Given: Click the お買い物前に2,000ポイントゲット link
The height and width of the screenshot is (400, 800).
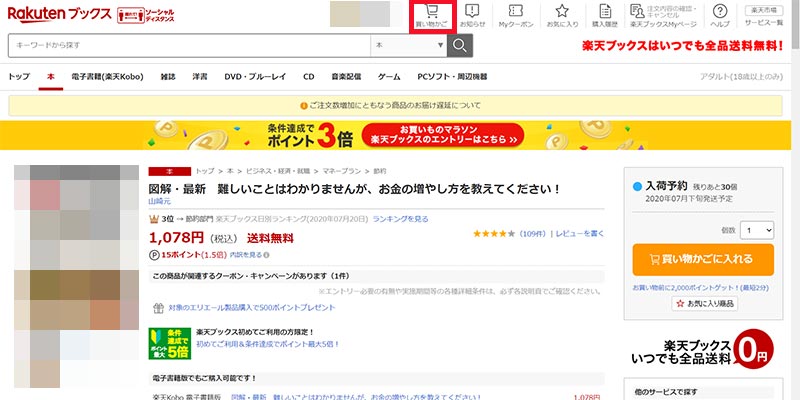Looking at the screenshot, I should [x=701, y=288].
